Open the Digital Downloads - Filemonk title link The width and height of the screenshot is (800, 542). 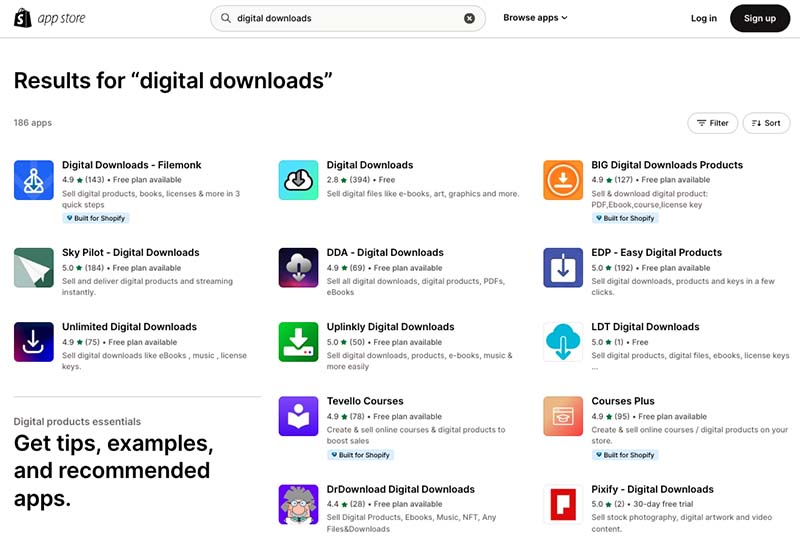click(x=132, y=165)
